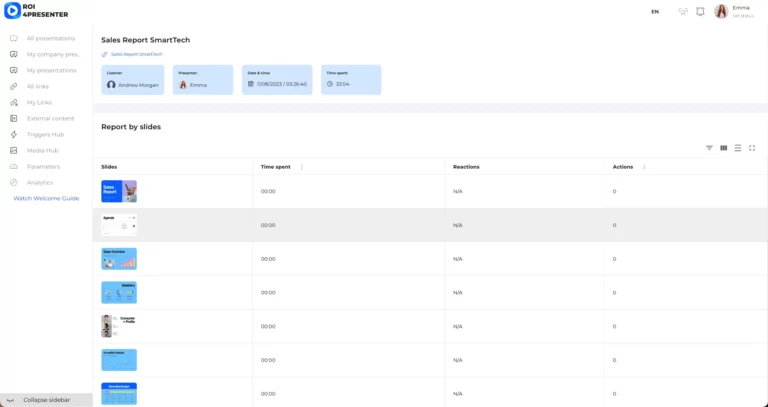Open Watch Welcome Guide link
The image size is (768, 407).
pos(46,198)
